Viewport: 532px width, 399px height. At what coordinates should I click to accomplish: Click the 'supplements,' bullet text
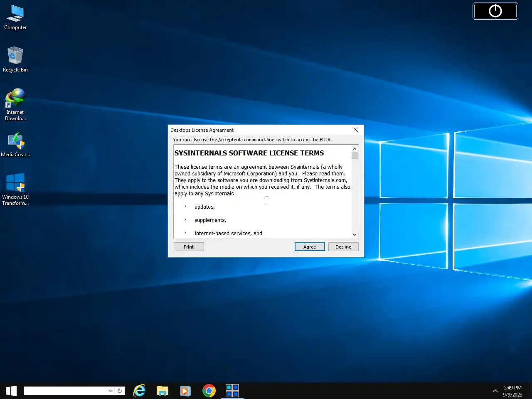210,220
